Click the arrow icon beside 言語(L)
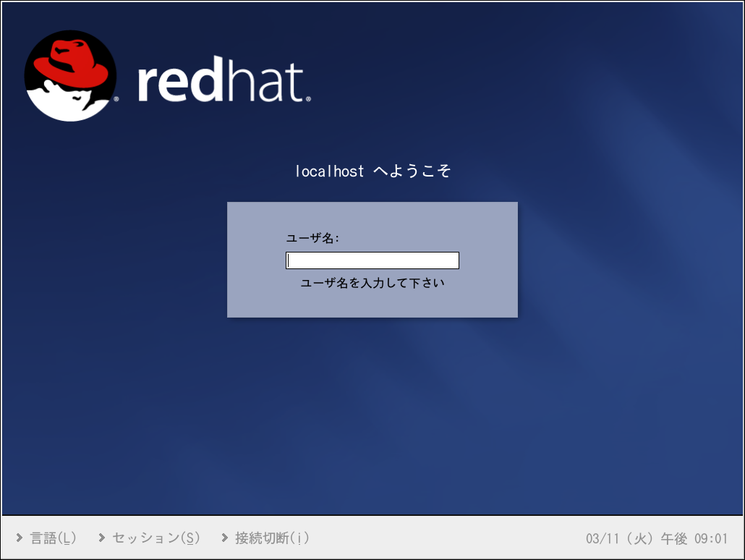 [x=19, y=538]
